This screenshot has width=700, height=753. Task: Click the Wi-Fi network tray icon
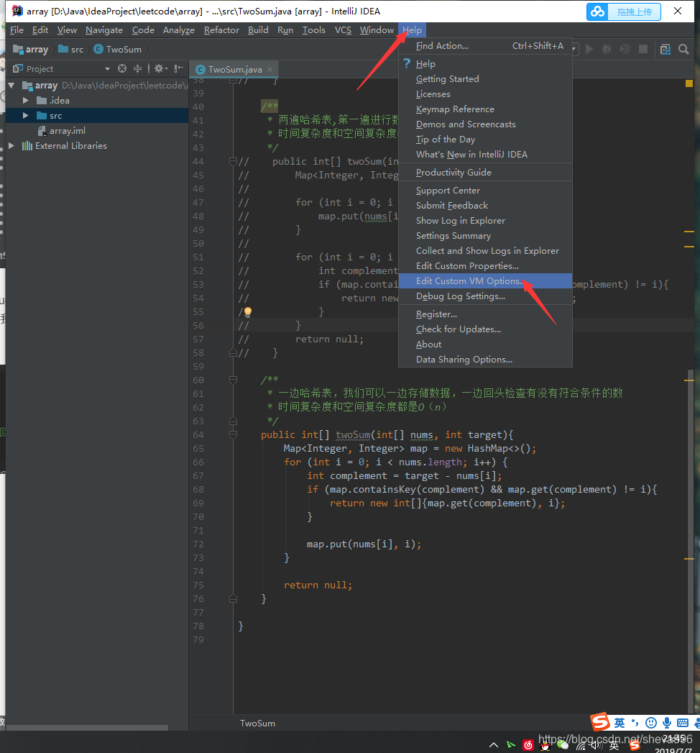[581, 746]
